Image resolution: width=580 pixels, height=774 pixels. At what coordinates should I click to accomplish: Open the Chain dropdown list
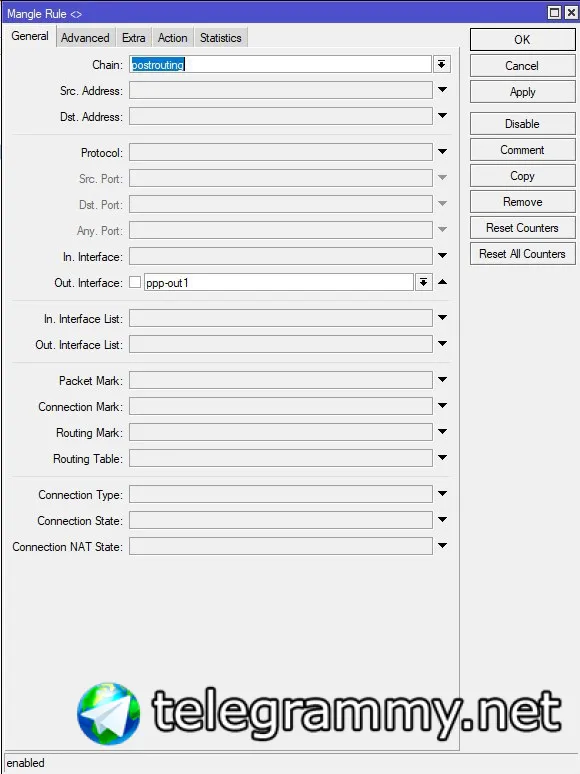pos(442,64)
